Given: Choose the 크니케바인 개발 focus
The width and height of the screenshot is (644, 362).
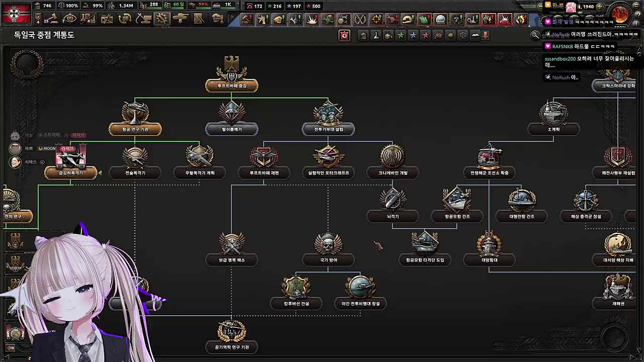Looking at the screenshot, I should click(392, 172).
